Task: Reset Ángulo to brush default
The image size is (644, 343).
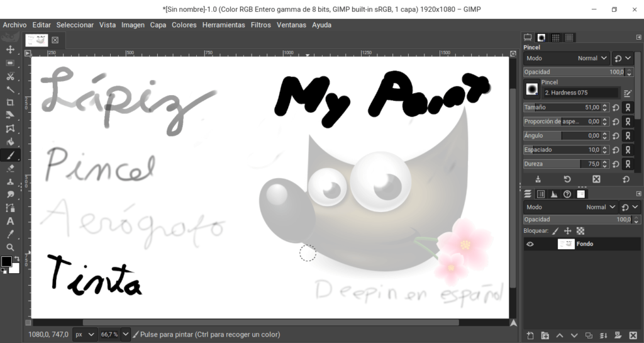Action: pyautogui.click(x=616, y=135)
